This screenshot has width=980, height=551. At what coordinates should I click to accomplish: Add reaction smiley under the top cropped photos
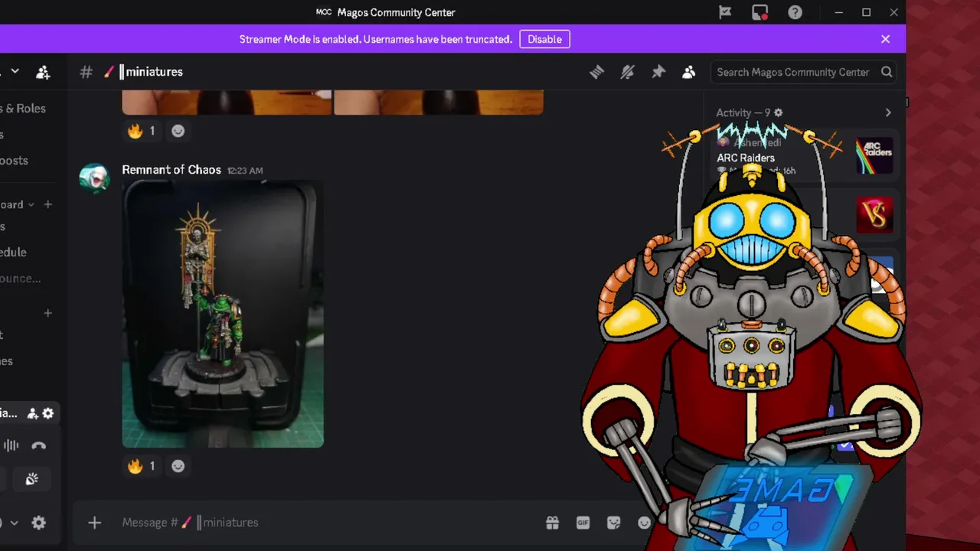coord(178,131)
